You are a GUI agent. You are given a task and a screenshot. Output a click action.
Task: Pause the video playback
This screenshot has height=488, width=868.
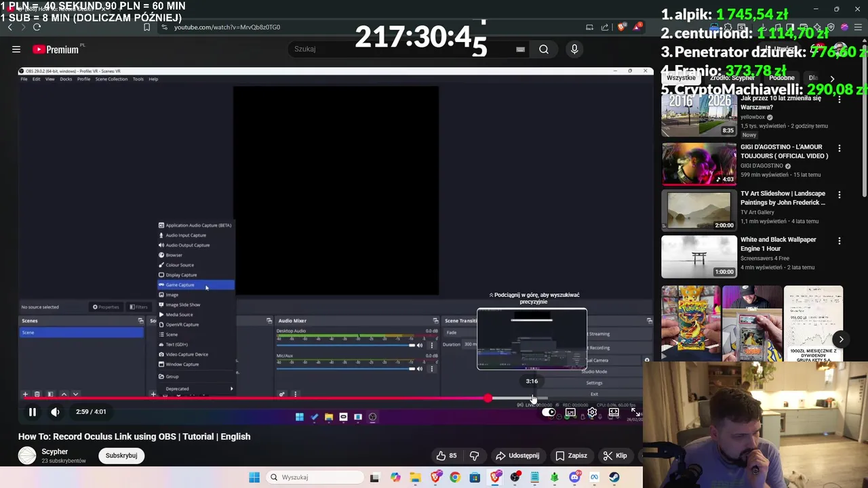pyautogui.click(x=32, y=412)
